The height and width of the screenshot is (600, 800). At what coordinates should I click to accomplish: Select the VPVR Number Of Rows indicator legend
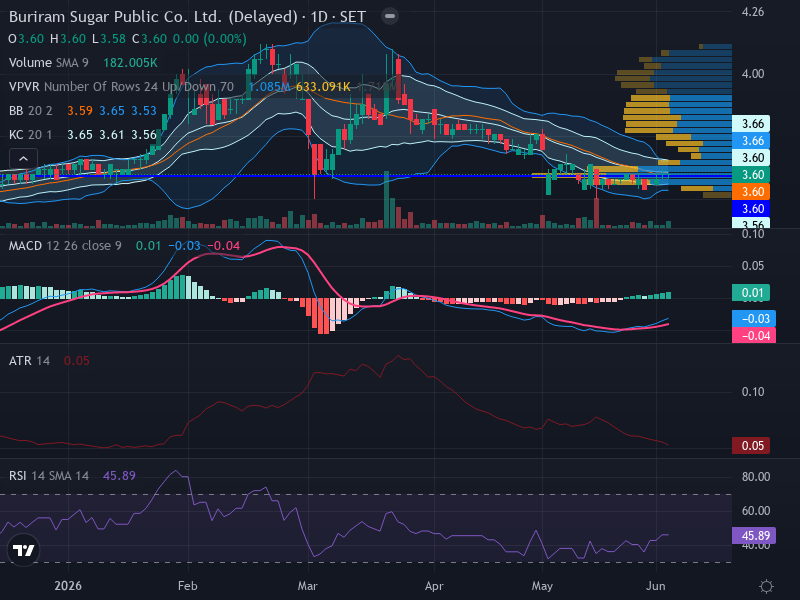pyautogui.click(x=121, y=87)
